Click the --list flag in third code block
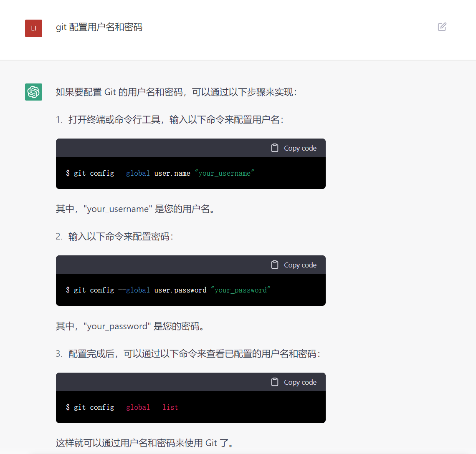Image resolution: width=476 pixels, height=454 pixels. [x=166, y=407]
